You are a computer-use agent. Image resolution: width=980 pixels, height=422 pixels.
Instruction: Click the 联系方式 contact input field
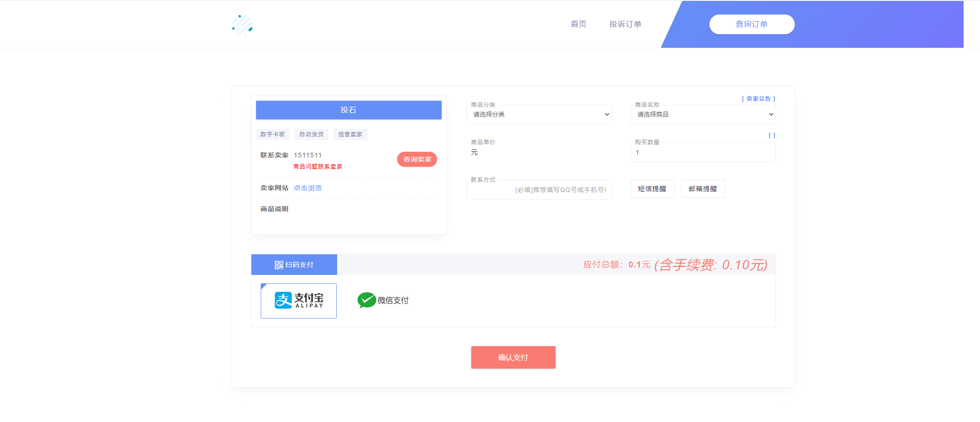(x=539, y=190)
